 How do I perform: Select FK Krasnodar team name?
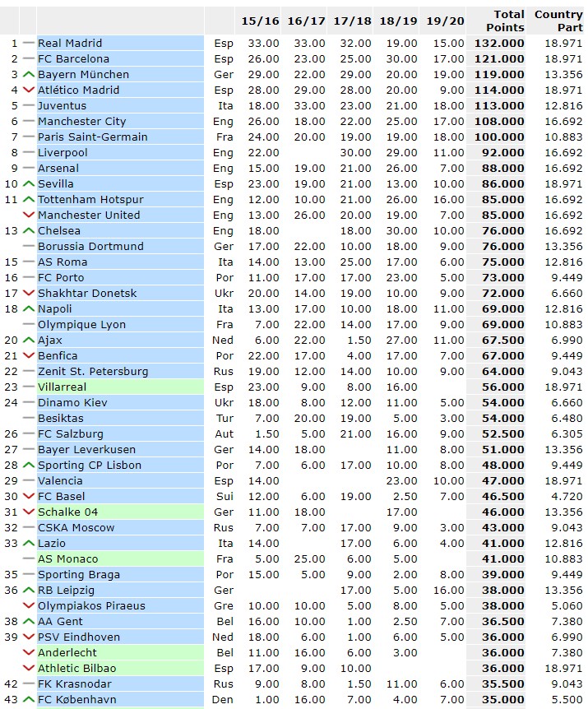tap(75, 684)
